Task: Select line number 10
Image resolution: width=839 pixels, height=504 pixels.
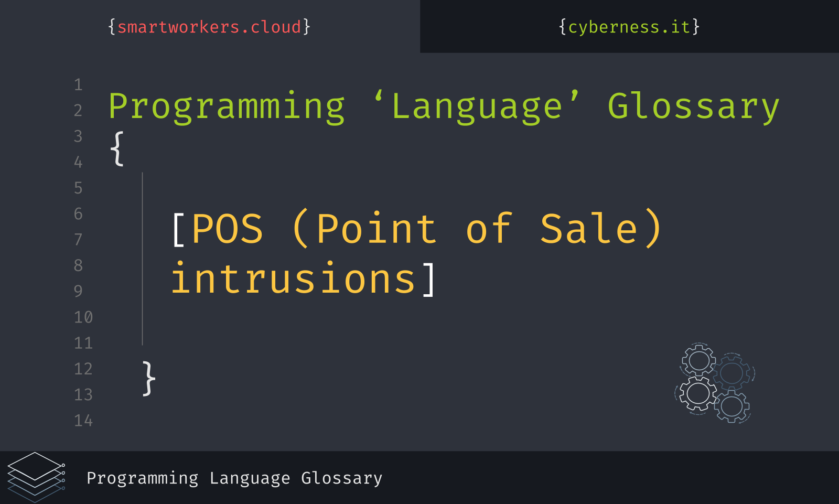Action: [83, 317]
